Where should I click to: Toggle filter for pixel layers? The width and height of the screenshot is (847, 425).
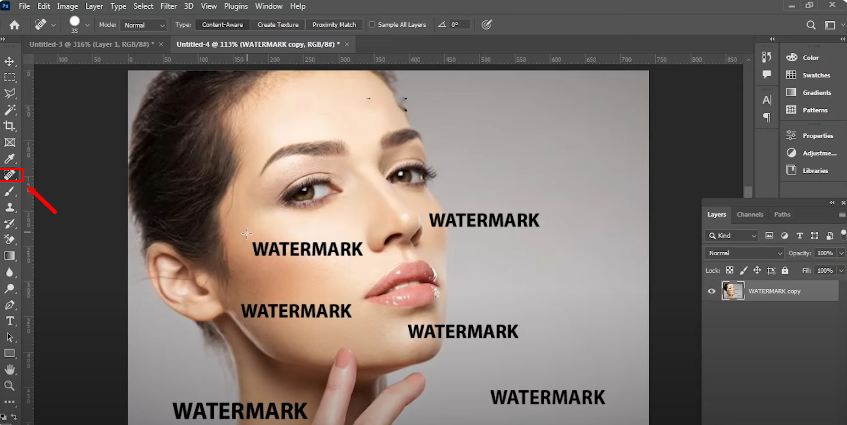[769, 235]
